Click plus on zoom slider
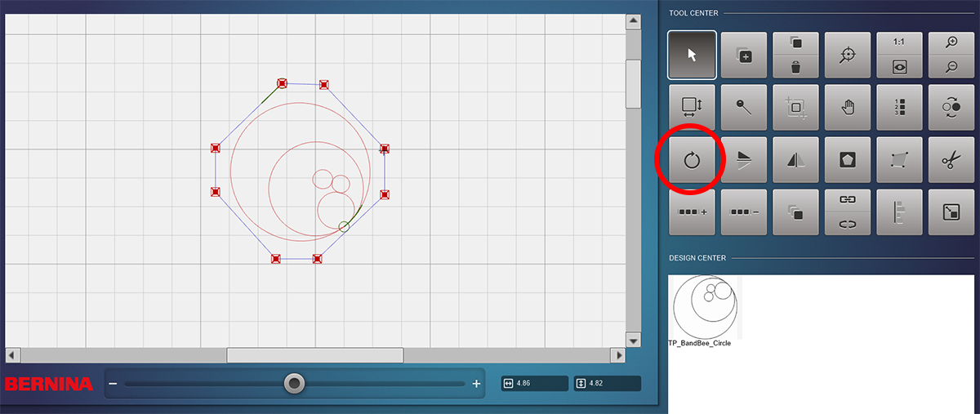The height and width of the screenshot is (414, 980). tap(476, 384)
